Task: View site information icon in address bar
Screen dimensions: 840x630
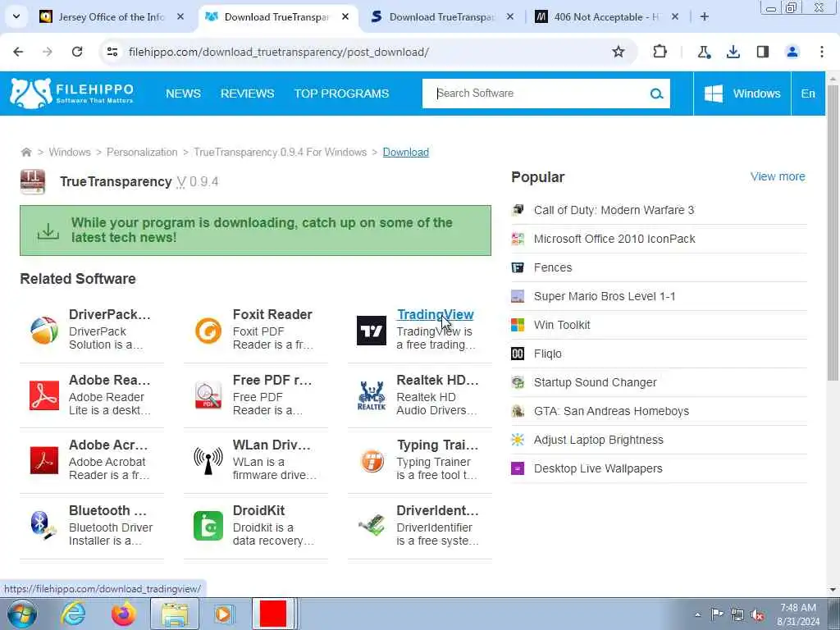Action: [112, 52]
